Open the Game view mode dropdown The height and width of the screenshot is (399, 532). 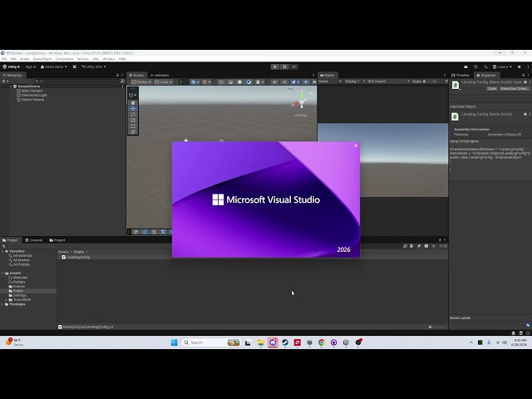tap(330, 81)
